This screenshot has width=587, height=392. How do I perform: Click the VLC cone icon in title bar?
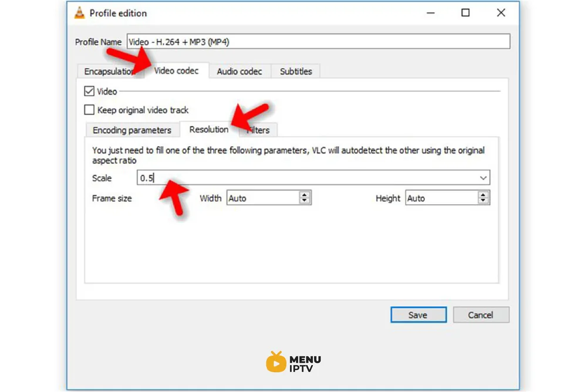tap(79, 13)
